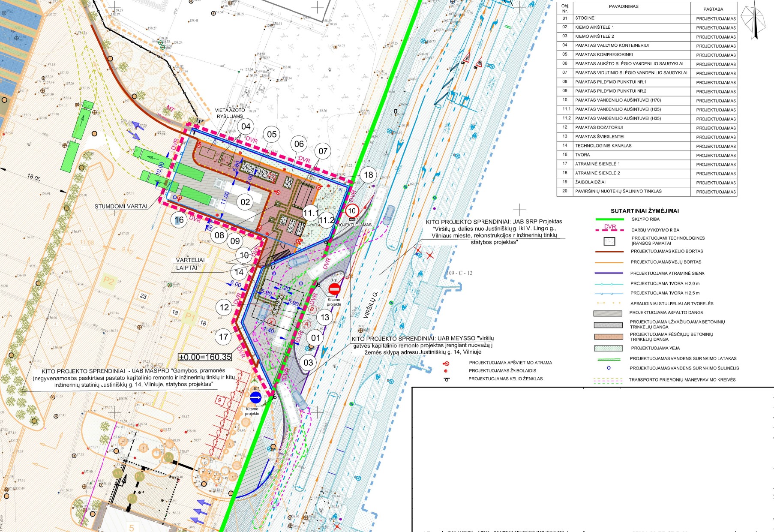Click callout circle 13 on the plan

[325, 317]
